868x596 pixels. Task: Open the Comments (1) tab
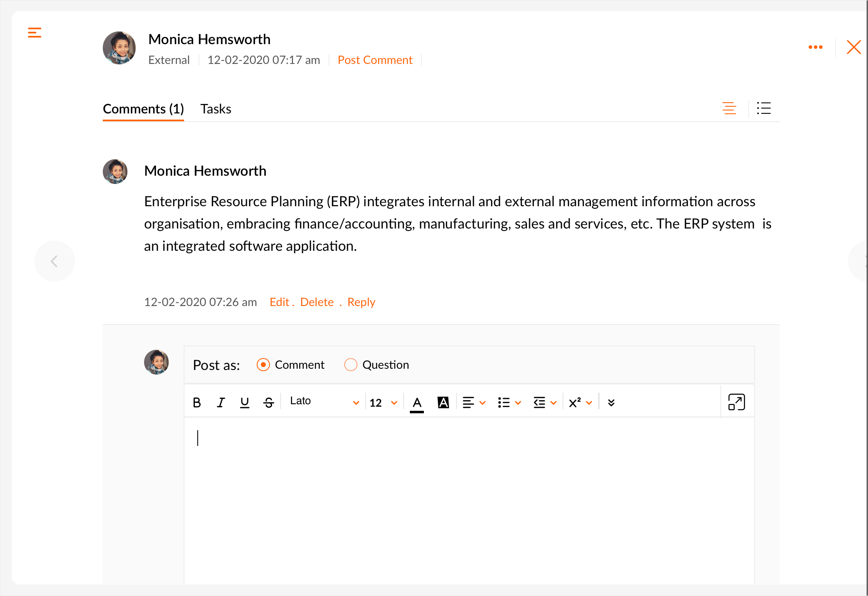143,109
